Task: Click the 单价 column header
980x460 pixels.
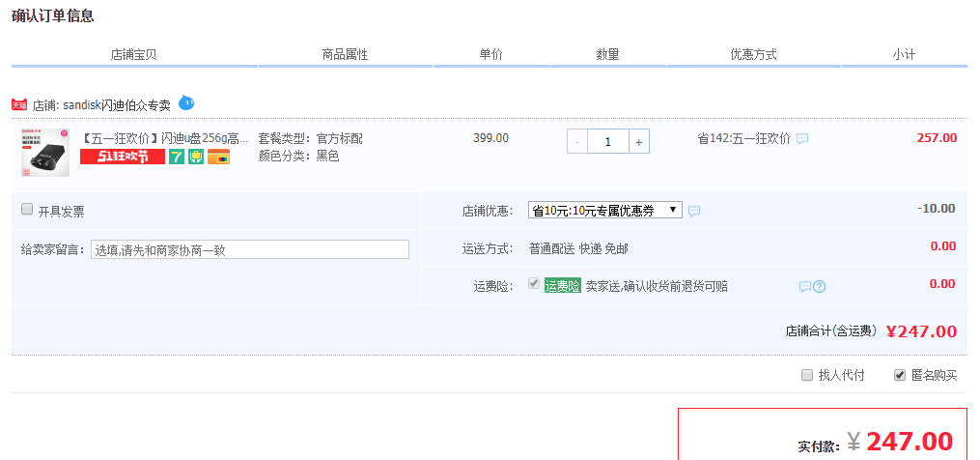Action: tap(491, 54)
